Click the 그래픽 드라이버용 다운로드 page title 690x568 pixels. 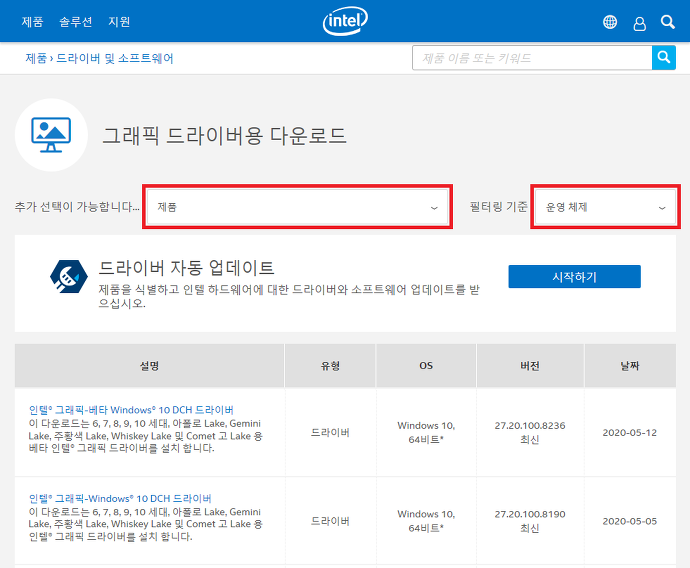pos(224,135)
